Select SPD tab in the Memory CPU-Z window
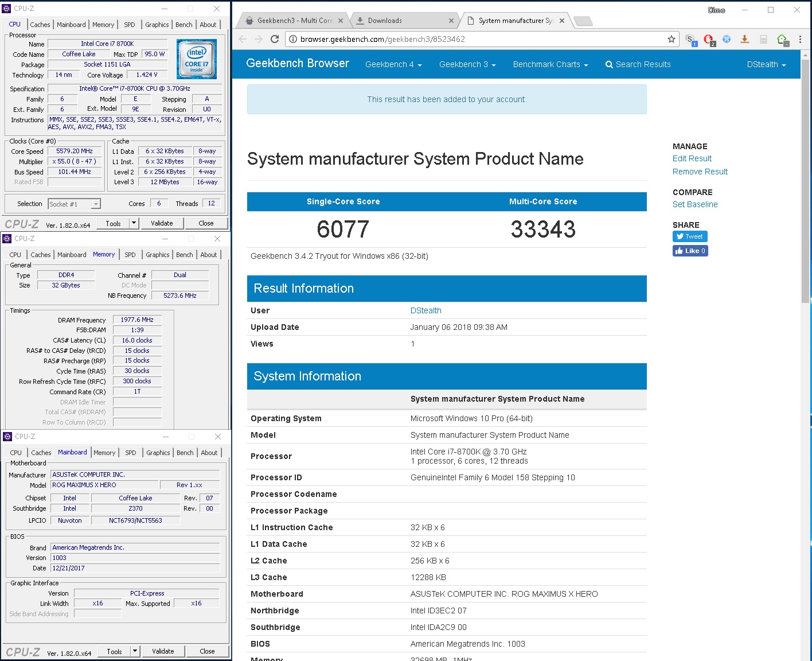The image size is (812, 661). point(130,255)
